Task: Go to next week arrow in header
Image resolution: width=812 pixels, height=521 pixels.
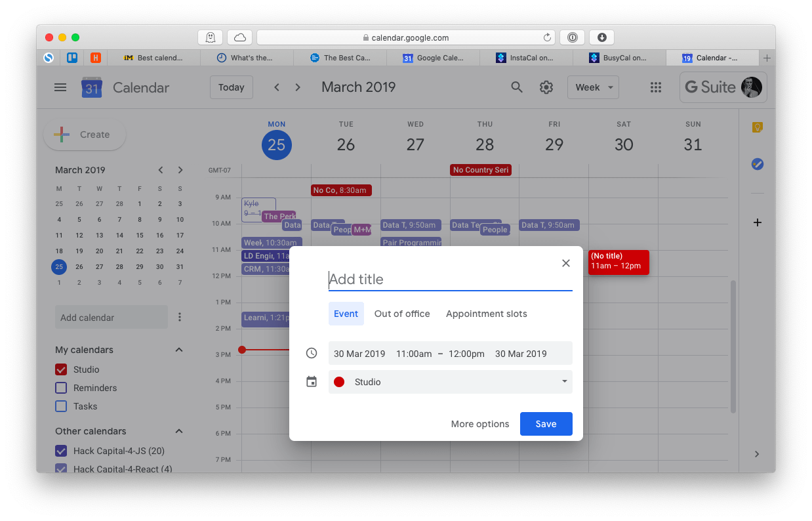Action: [x=298, y=87]
